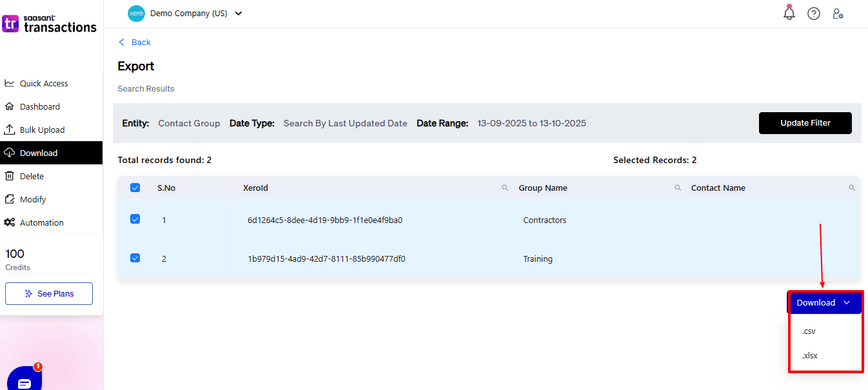The width and height of the screenshot is (868, 390).
Task: Click the Automation gears icon
Action: 10,222
